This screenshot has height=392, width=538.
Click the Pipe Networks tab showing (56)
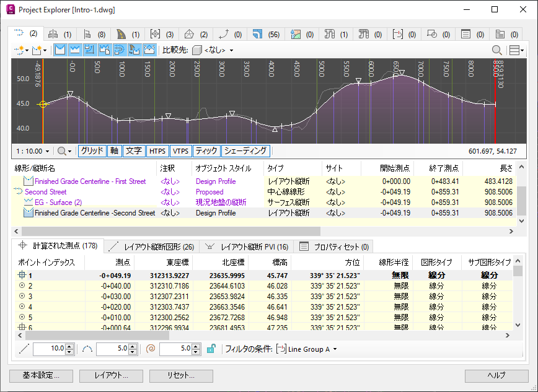(x=265, y=33)
